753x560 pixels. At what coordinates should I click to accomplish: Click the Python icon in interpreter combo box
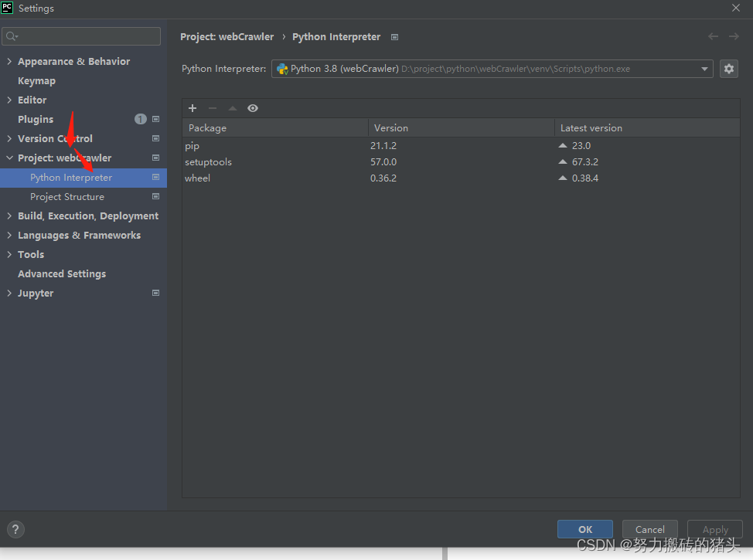pyautogui.click(x=282, y=69)
